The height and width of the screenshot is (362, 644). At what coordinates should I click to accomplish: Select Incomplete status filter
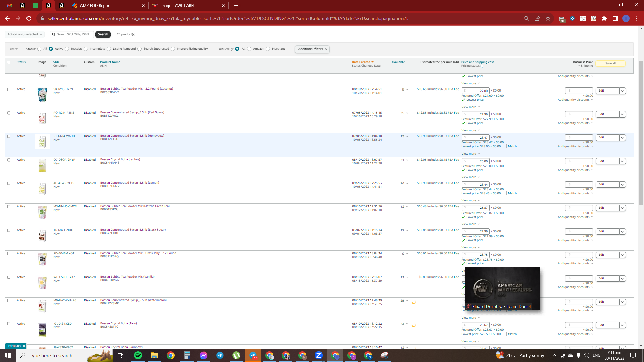tap(86, 49)
